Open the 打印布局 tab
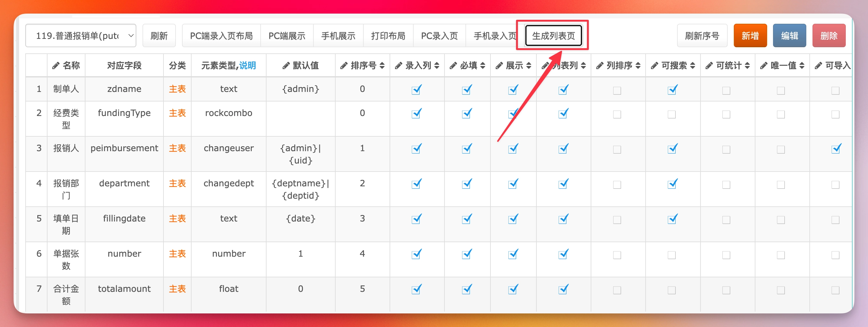Image resolution: width=868 pixels, height=327 pixels. point(388,36)
